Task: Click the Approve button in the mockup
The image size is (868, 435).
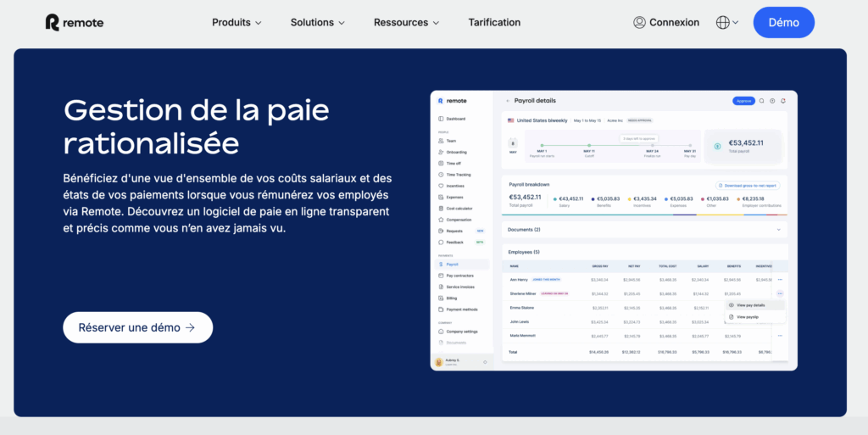Action: (743, 101)
